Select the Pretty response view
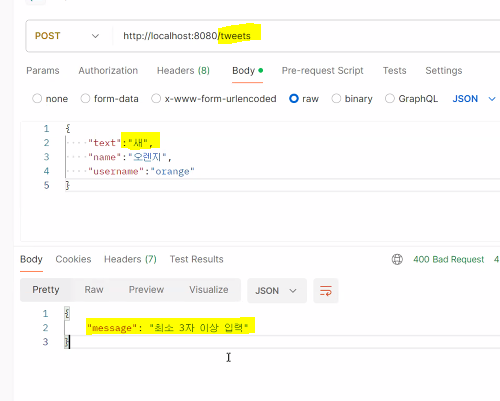This screenshot has height=401, width=500. [x=46, y=290]
